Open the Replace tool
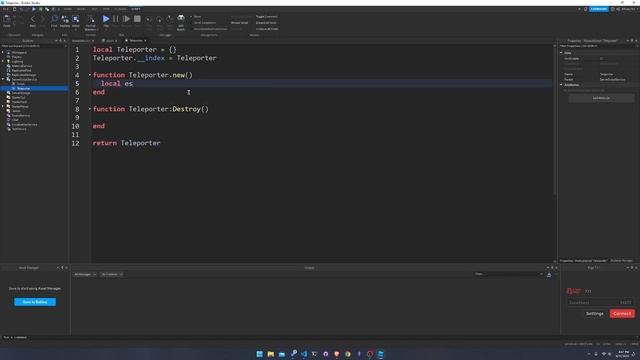Image resolution: width=640 pixels, height=360 pixels. [65, 20]
